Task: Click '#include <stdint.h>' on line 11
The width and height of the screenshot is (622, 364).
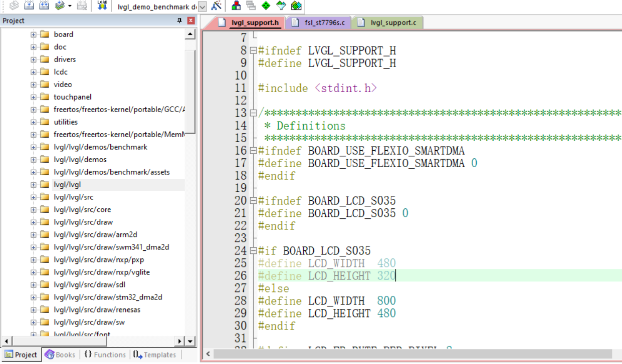Action: [317, 88]
